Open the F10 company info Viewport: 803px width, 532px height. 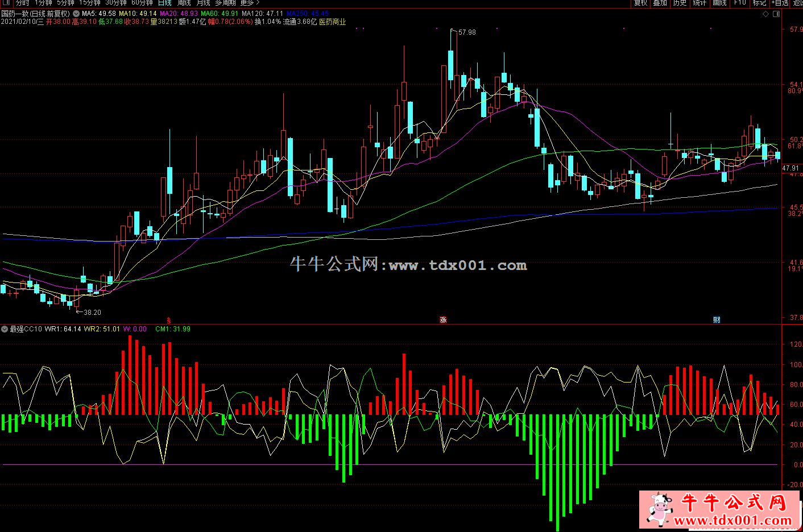[739, 3]
